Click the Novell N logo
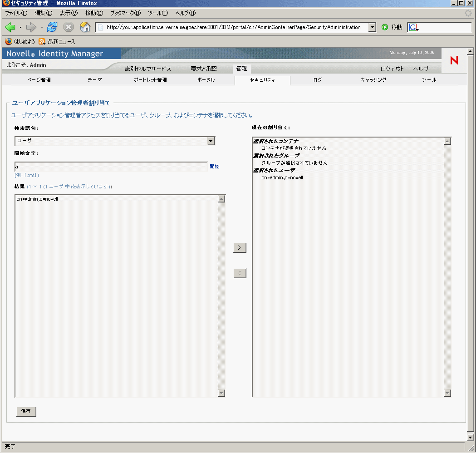The image size is (476, 453). (454, 60)
